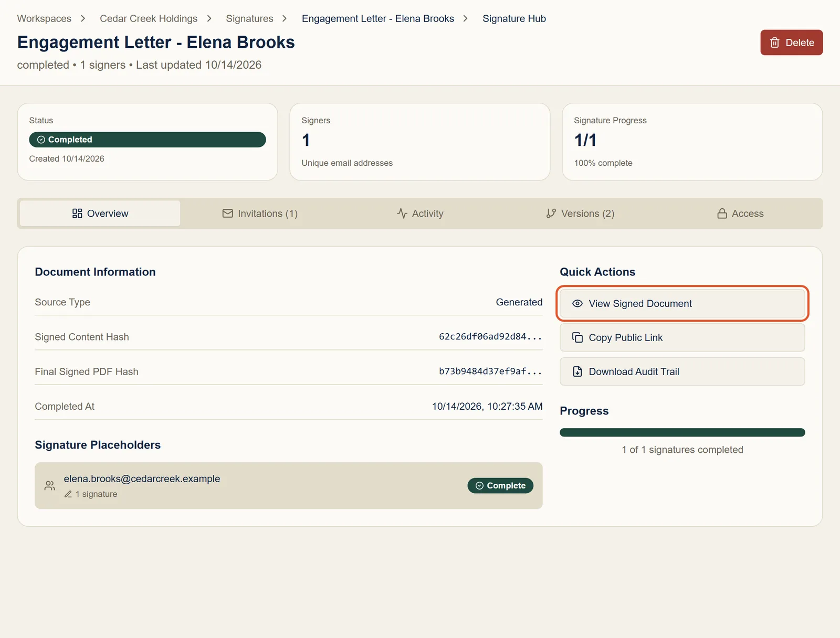Click the envelope icon on Invitations tab
The width and height of the screenshot is (840, 638).
[227, 213]
